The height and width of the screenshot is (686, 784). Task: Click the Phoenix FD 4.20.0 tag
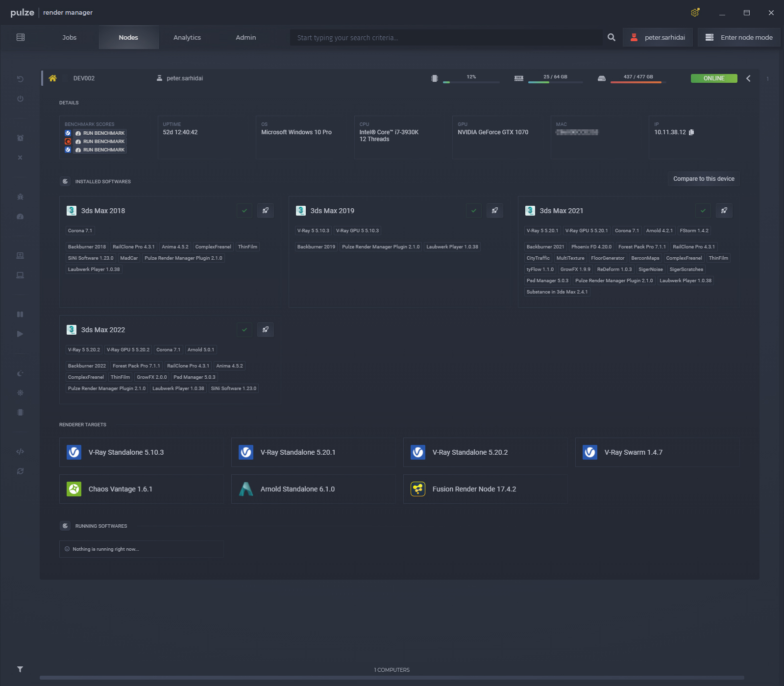pos(591,247)
